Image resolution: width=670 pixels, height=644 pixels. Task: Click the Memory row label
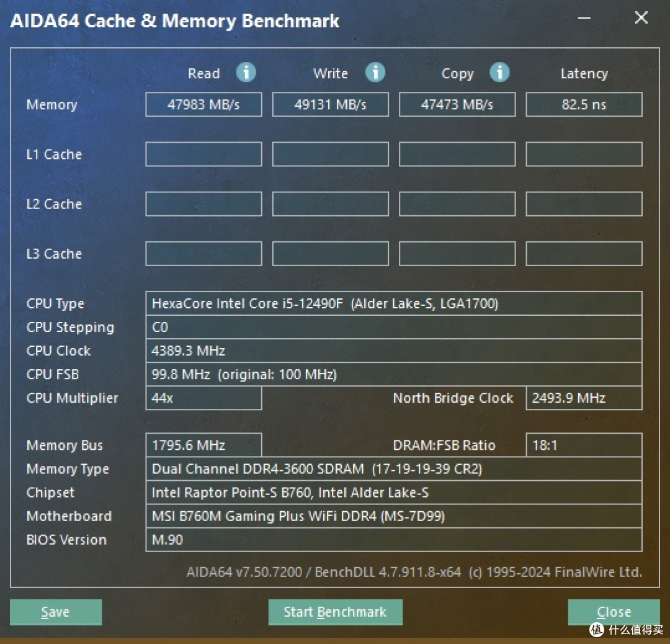[51, 105]
